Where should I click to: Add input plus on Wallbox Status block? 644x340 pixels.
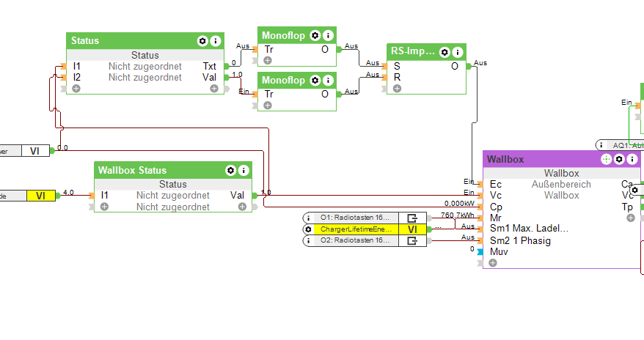coord(104,207)
